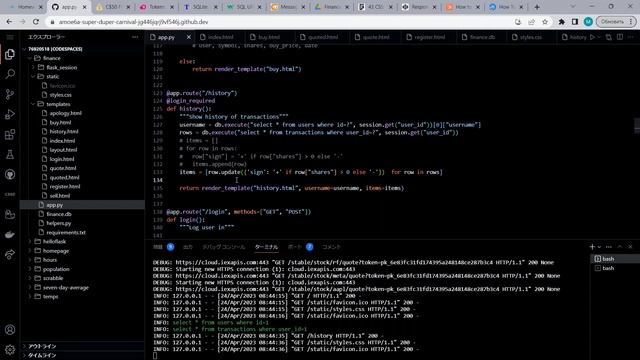The width and height of the screenshot is (640, 360).
Task: Click the browser address bar URL
Action: point(133,22)
